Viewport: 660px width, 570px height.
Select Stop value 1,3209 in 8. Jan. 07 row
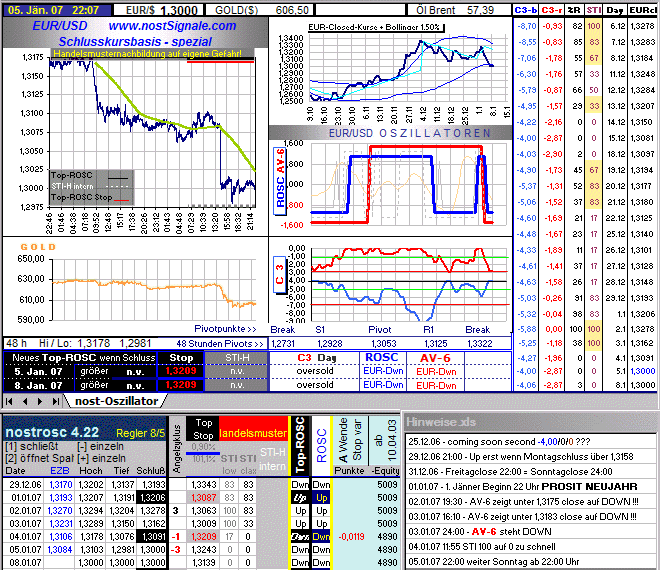coord(181,385)
